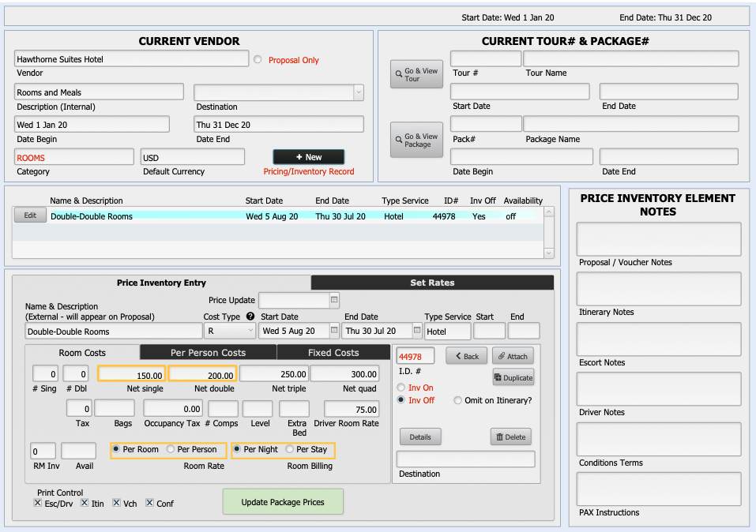The image size is (756, 532).
Task: Open the End Date calendar picker icon
Action: click(x=417, y=331)
